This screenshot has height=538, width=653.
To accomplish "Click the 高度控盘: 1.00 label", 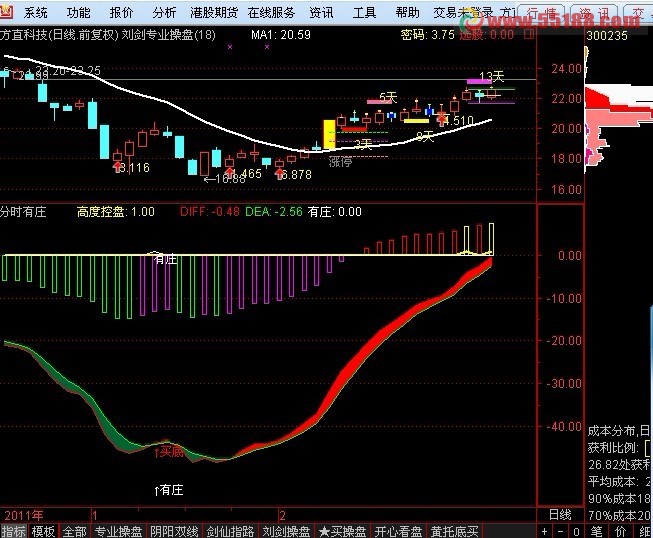I will [116, 212].
